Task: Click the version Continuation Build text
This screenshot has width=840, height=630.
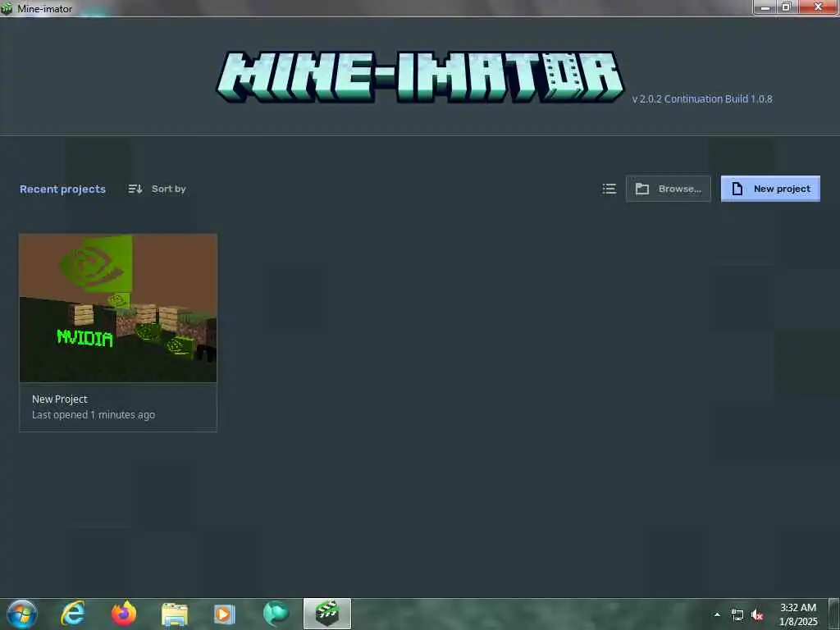Action: (x=702, y=99)
